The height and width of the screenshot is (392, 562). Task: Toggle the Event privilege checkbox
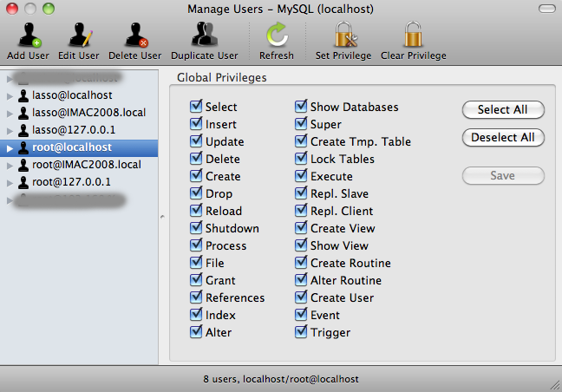click(x=301, y=315)
